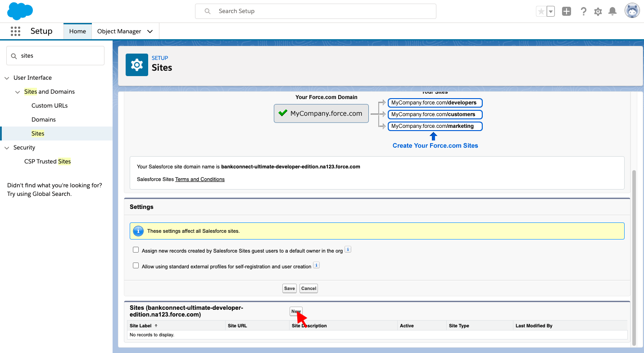The height and width of the screenshot is (353, 644).
Task: Click the SETUP breadcrumb label
Action: click(x=160, y=58)
